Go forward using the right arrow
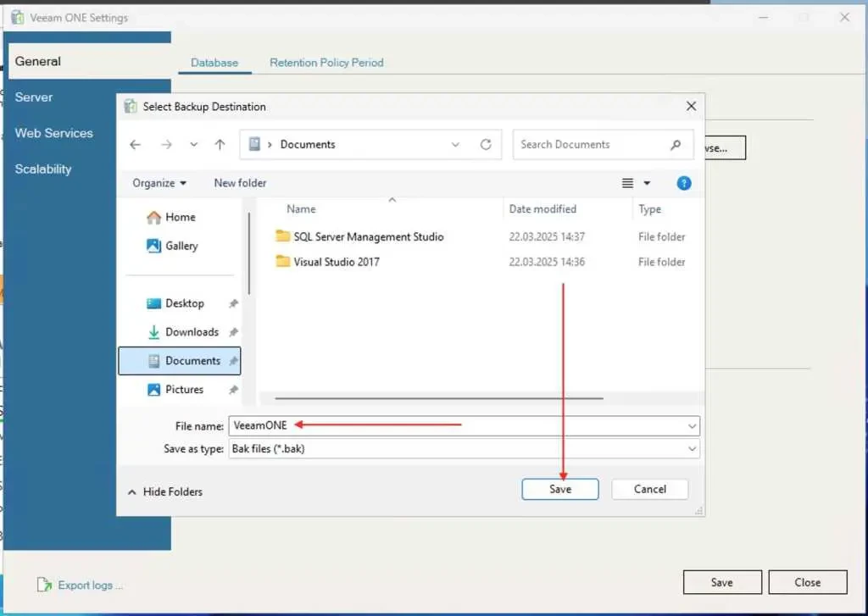The height and width of the screenshot is (616, 868). 166,144
